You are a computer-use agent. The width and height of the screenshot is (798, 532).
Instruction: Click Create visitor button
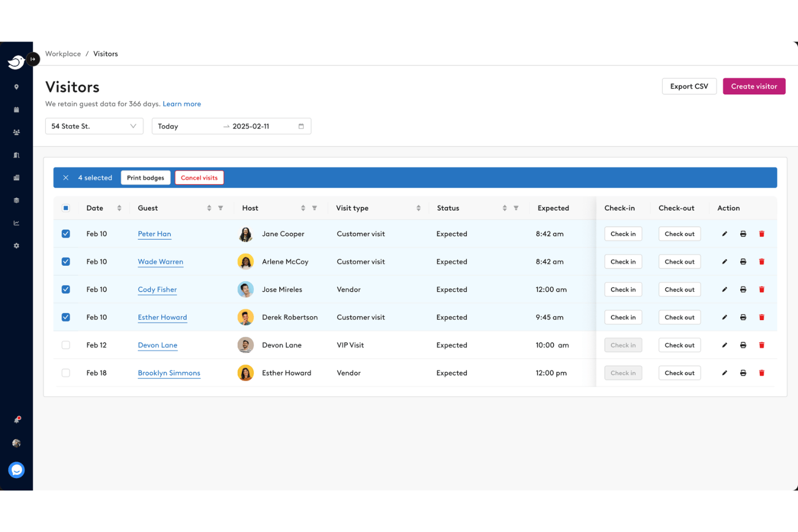(754, 86)
